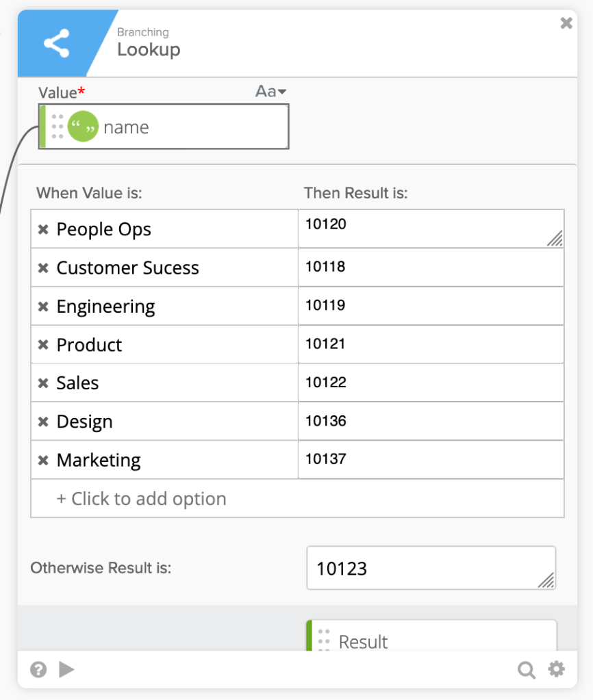Click the Add option link
The height and width of the screenshot is (700, 593).
coord(141,499)
